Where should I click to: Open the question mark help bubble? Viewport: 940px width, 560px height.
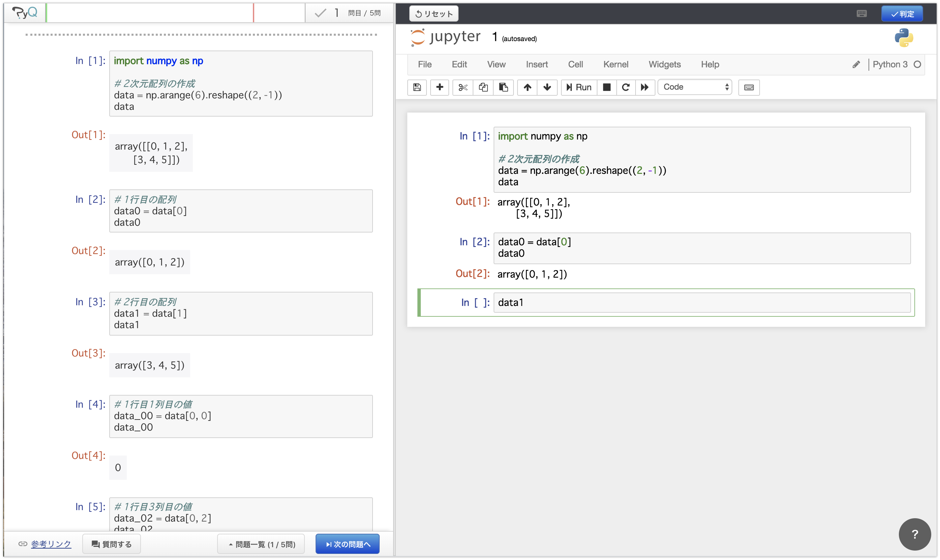pos(914,534)
